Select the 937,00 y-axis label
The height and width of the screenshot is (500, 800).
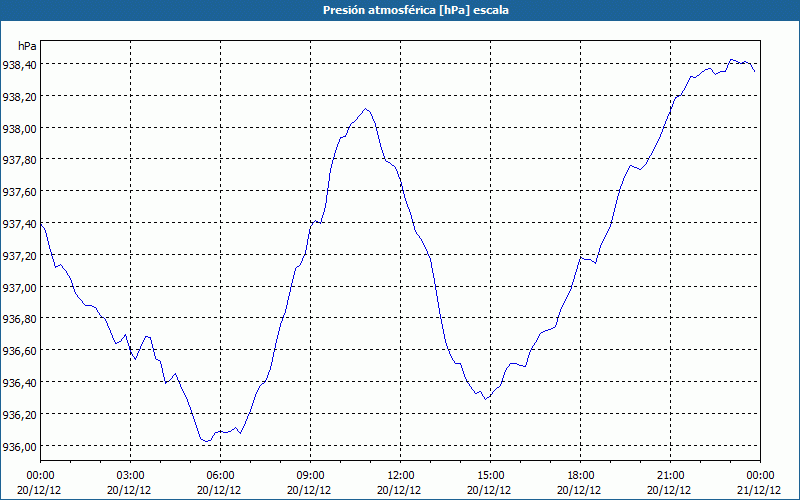pyautogui.click(x=19, y=287)
